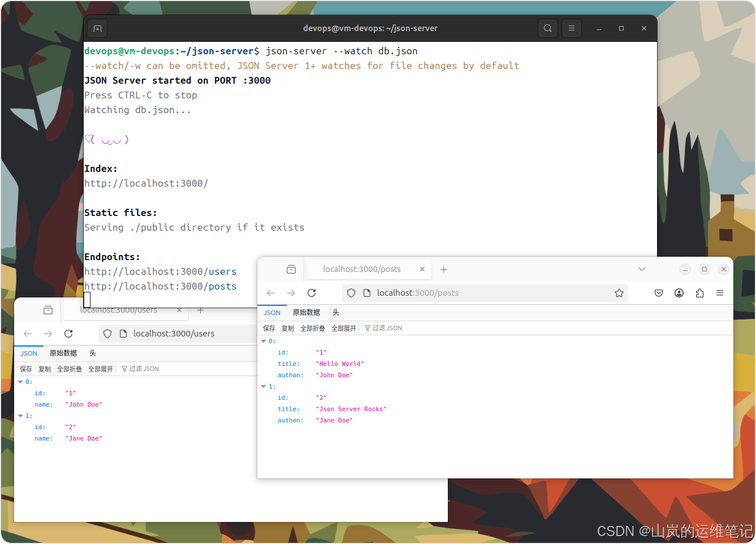Click http://localhost:3000/posts link in terminal
The image size is (756, 544).
(x=161, y=286)
